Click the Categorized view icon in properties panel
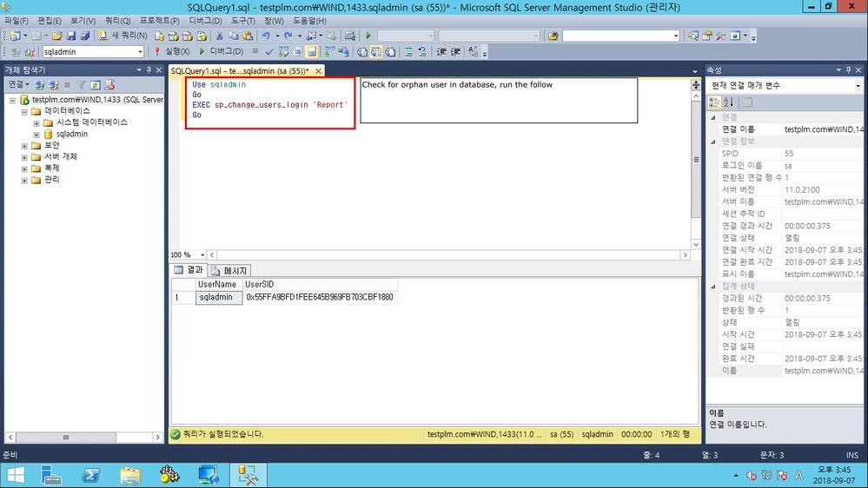This screenshot has height=488, width=868. click(x=714, y=102)
